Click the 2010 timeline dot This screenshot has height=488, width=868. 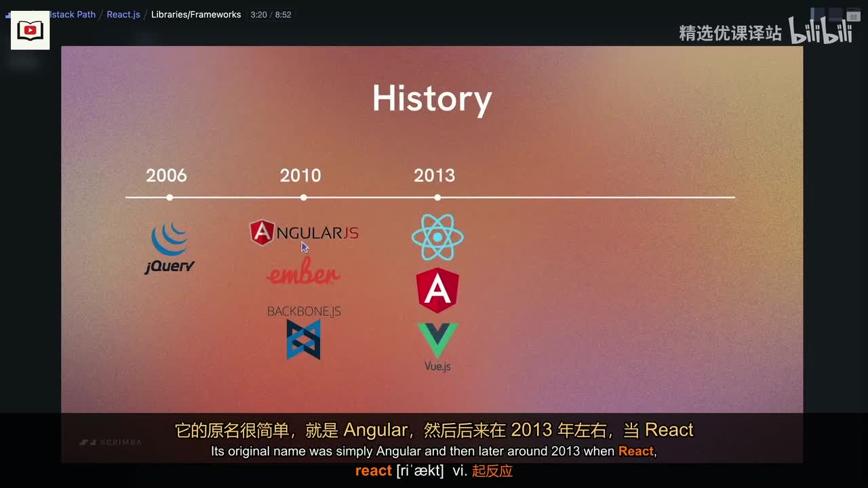click(303, 197)
